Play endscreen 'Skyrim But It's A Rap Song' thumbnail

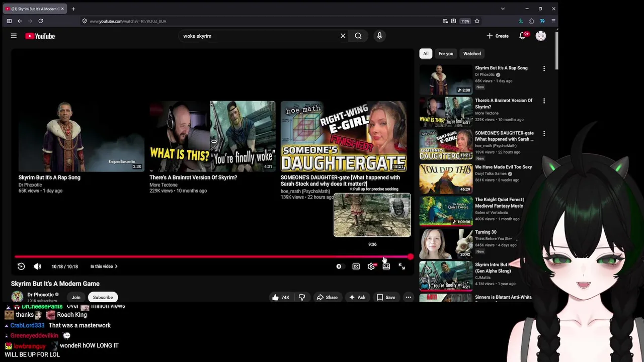81,136
